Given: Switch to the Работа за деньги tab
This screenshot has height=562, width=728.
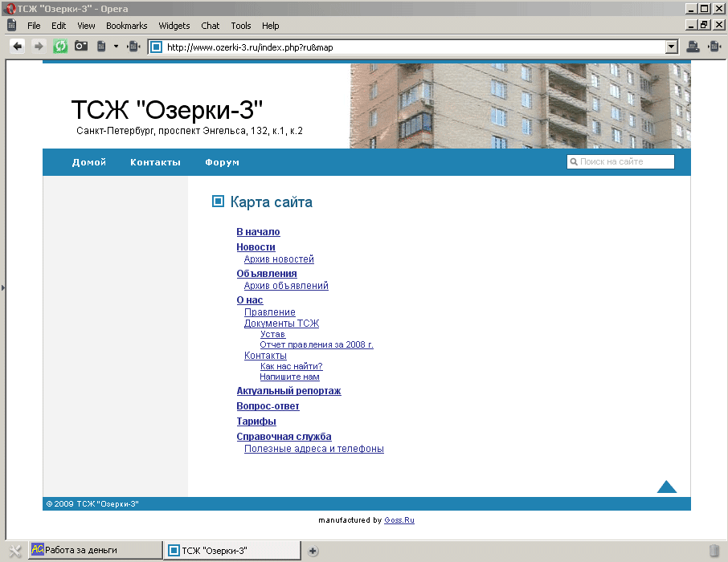Looking at the screenshot, I should 95,550.
